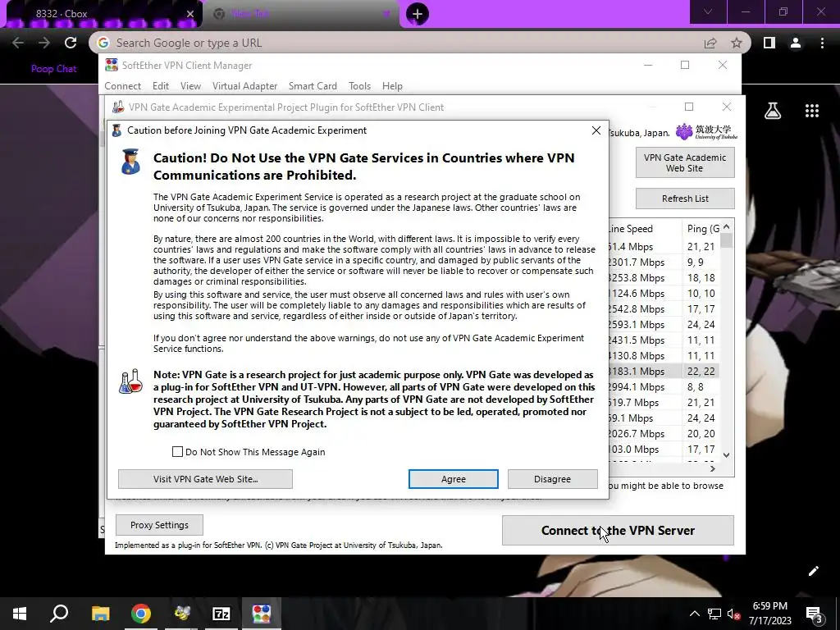Viewport: 840px width, 630px height.
Task: Toggle the browser side panel icon
Action: [769, 43]
